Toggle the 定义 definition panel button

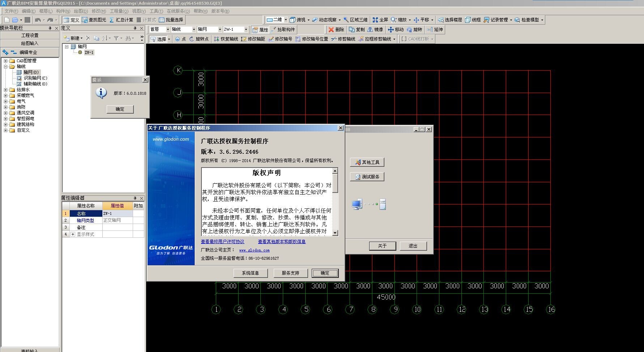tap(71, 20)
